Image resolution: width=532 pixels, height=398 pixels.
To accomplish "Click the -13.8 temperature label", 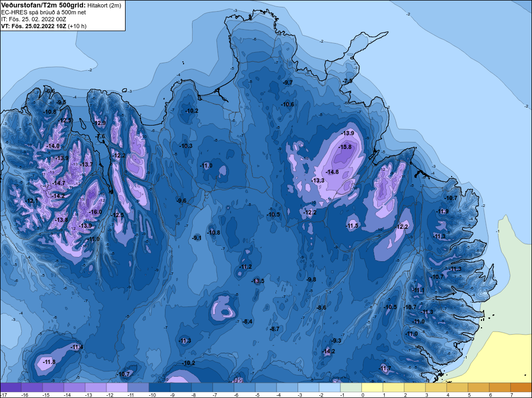I will tap(61, 220).
